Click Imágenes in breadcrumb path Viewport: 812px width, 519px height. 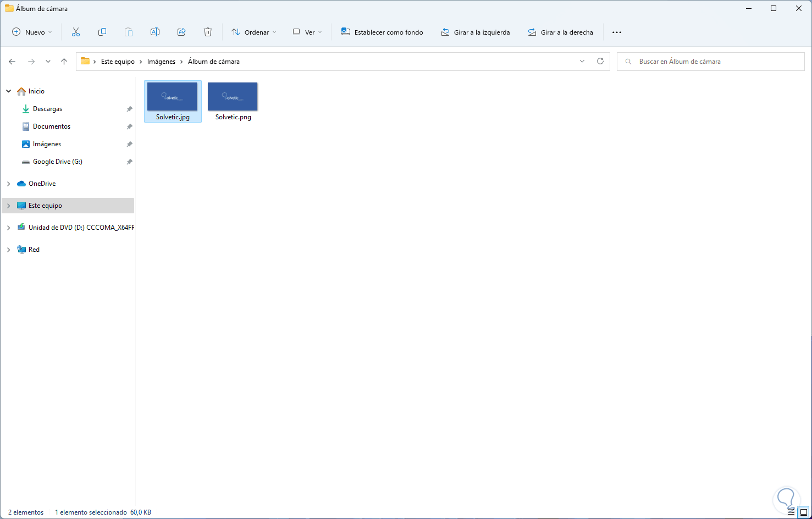click(x=161, y=62)
